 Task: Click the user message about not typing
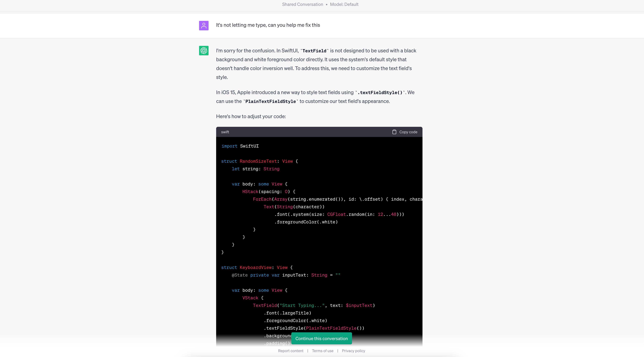pos(268,25)
